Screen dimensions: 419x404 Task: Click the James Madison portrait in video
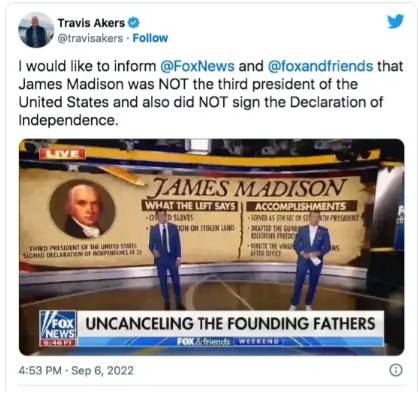82,209
